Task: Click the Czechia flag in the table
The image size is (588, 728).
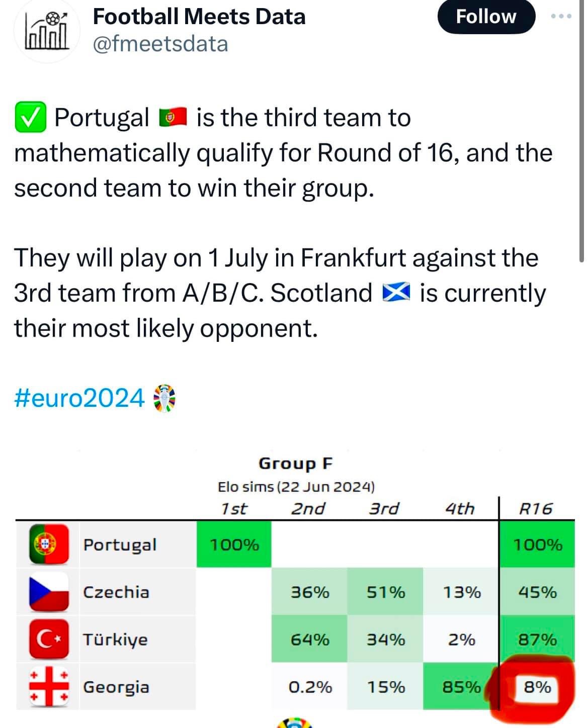Action: pyautogui.click(x=49, y=592)
